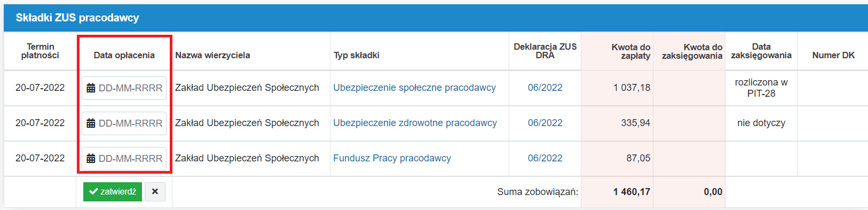This screenshot has height=210, width=868.
Task: Confirm payment dates with zatwierdź button
Action: [x=113, y=192]
